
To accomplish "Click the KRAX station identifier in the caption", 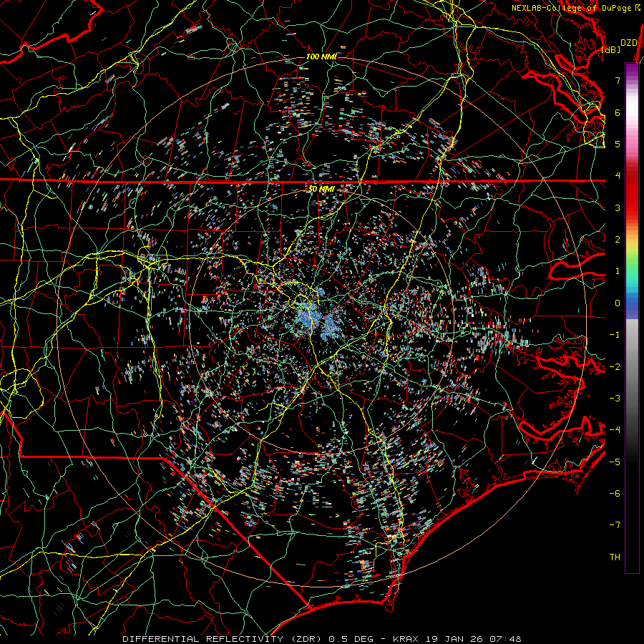I will [x=406, y=639].
